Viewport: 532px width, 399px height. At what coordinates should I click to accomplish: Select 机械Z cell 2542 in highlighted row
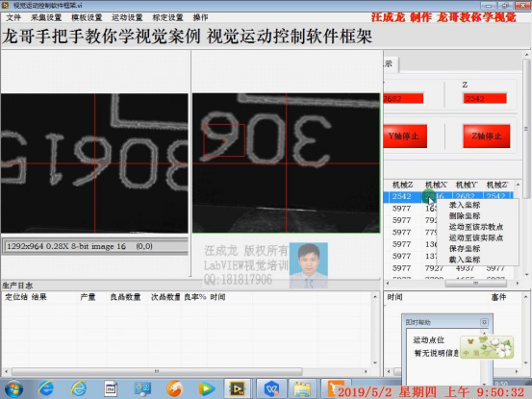[x=402, y=196]
